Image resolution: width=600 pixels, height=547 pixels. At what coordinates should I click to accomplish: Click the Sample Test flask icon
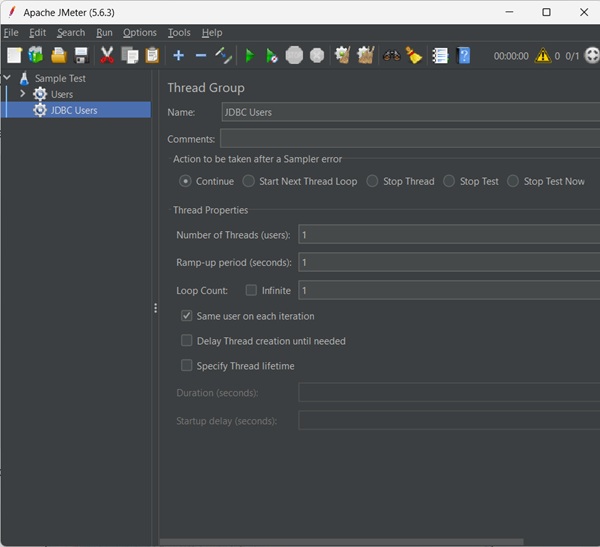point(24,78)
